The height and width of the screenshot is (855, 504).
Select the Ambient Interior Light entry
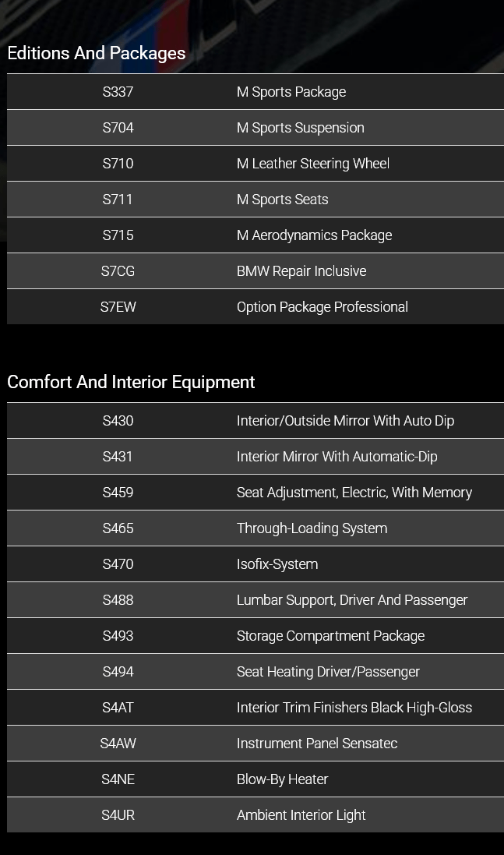tap(301, 815)
